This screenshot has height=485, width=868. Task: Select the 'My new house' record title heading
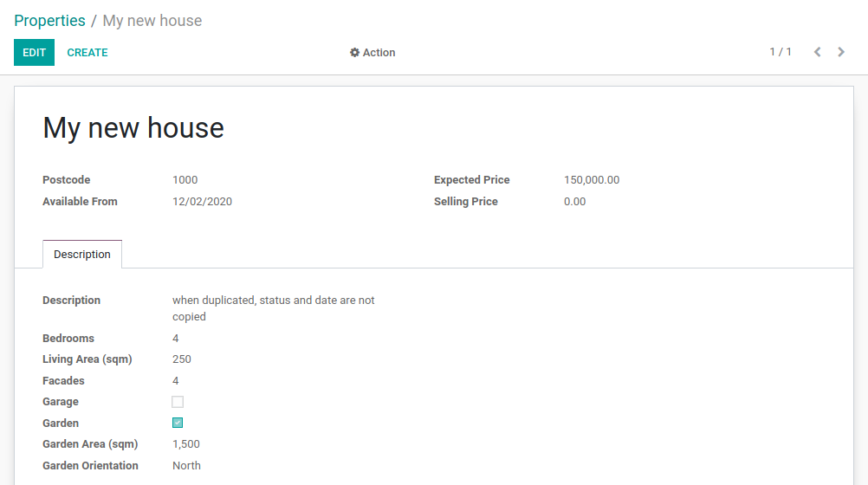tap(133, 128)
